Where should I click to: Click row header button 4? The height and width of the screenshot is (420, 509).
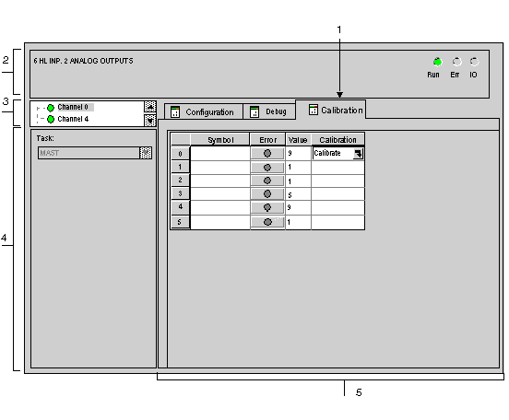click(180, 207)
